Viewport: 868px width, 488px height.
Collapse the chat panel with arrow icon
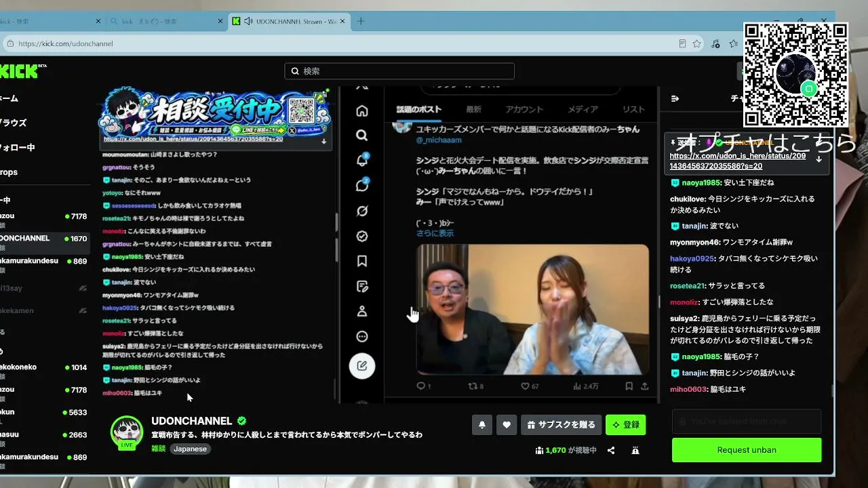pyautogui.click(x=675, y=98)
